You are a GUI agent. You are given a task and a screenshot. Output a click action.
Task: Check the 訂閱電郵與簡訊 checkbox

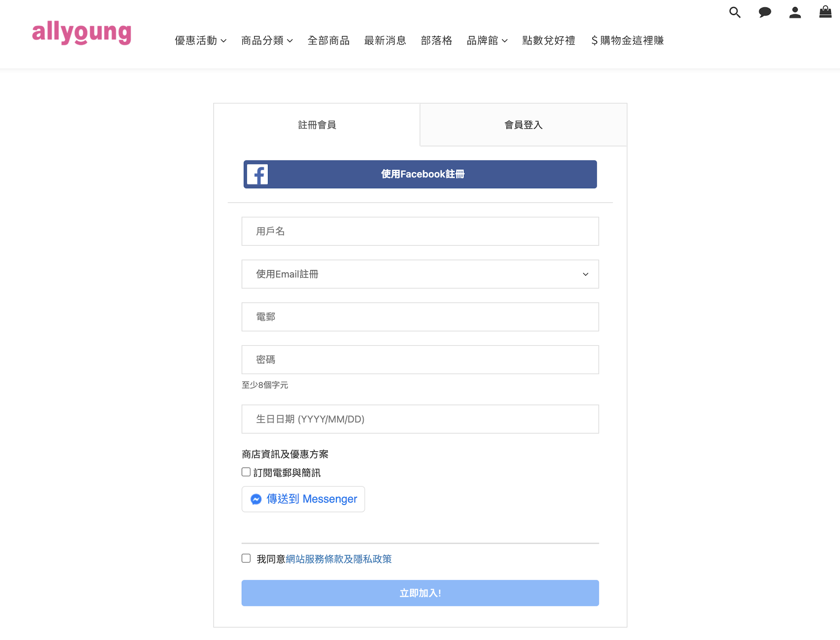(246, 472)
